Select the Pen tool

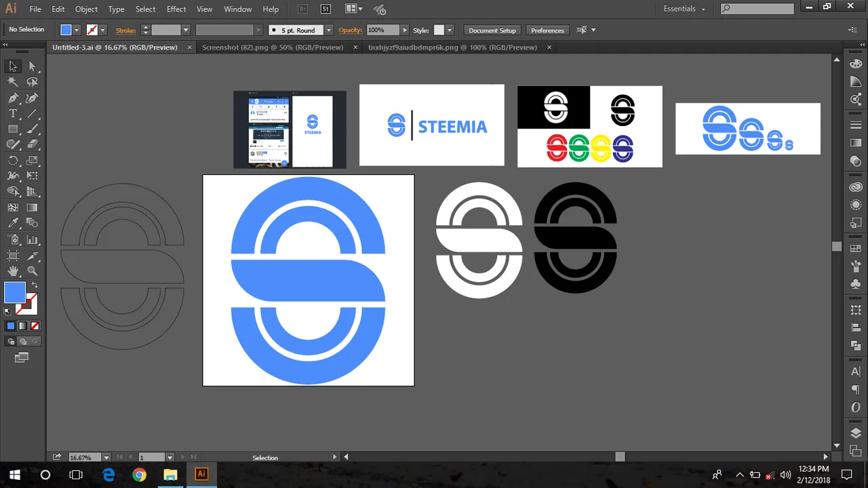click(13, 98)
